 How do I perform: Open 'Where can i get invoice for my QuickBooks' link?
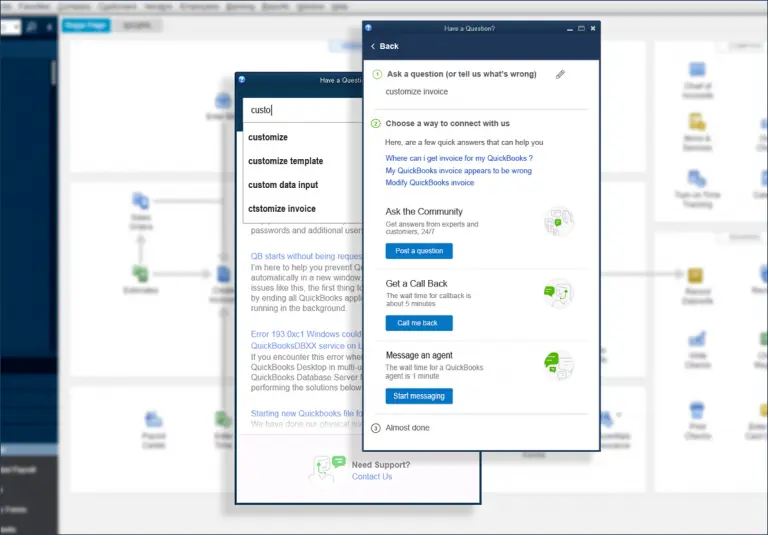point(459,158)
